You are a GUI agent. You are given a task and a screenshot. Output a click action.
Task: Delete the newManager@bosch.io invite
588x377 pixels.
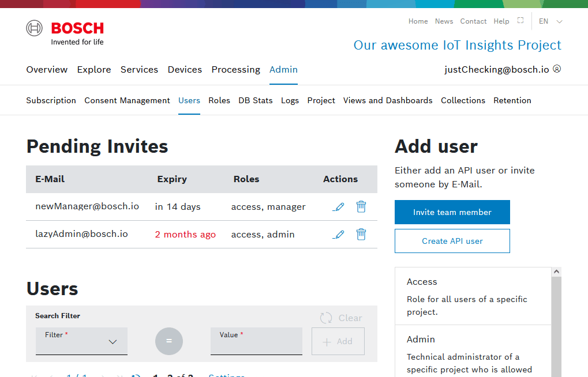(361, 206)
